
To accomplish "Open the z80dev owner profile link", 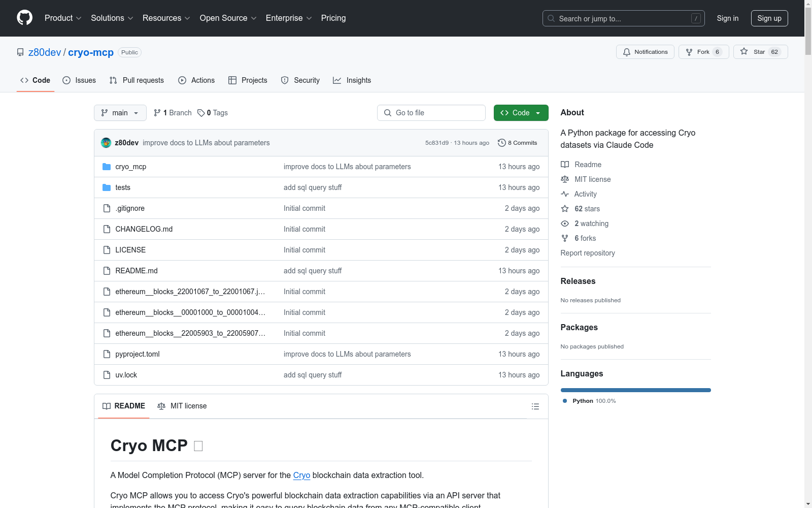I will (45, 52).
